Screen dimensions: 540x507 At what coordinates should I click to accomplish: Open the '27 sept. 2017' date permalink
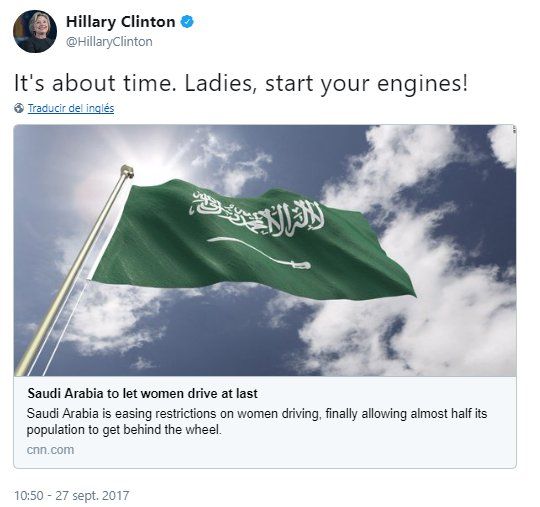coord(92,496)
